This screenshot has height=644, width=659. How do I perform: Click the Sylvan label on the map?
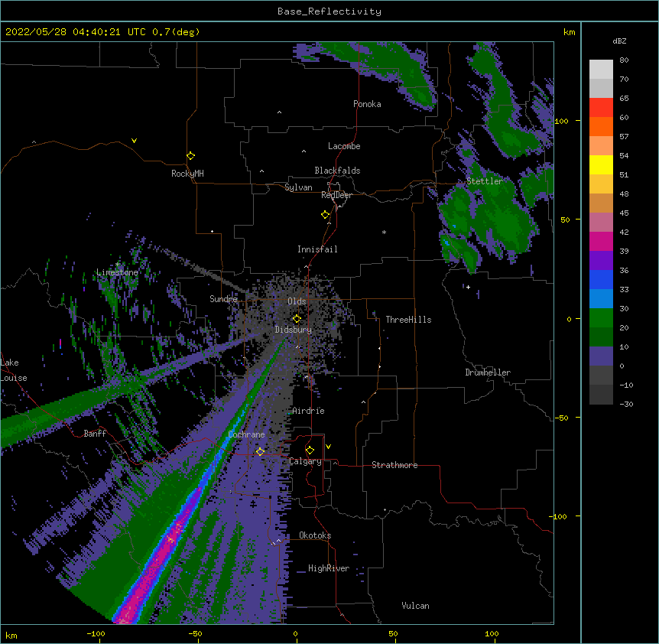point(298,187)
